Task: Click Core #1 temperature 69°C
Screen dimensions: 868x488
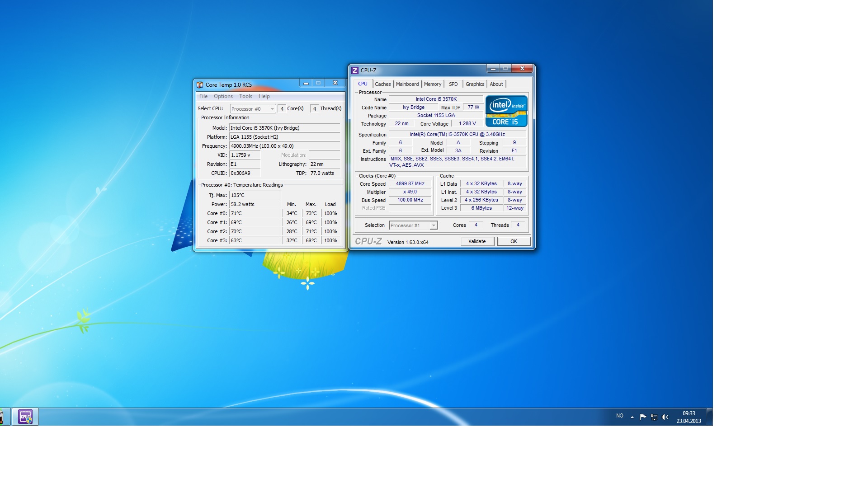Action: click(255, 222)
